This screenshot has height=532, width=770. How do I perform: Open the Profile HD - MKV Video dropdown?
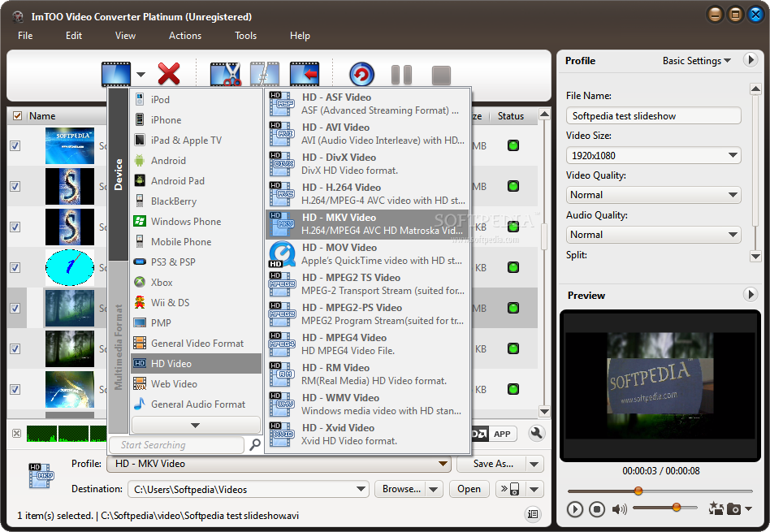(279, 464)
